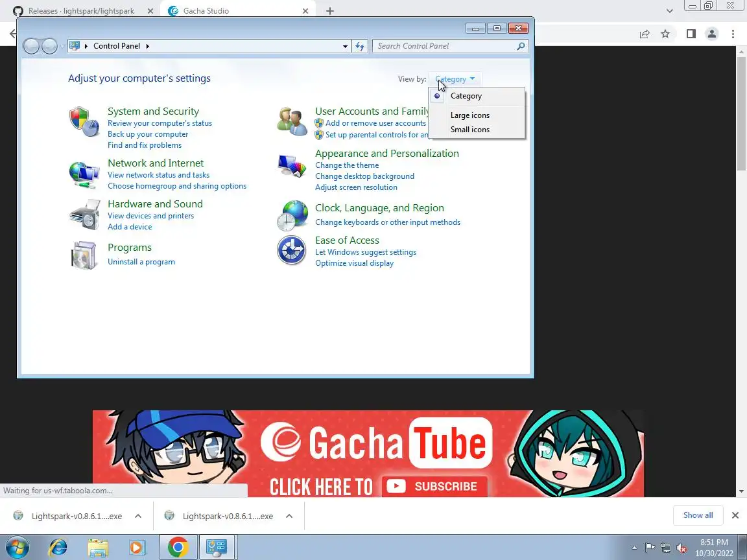Open Programs disc box icon
747x560 pixels.
coord(84,255)
